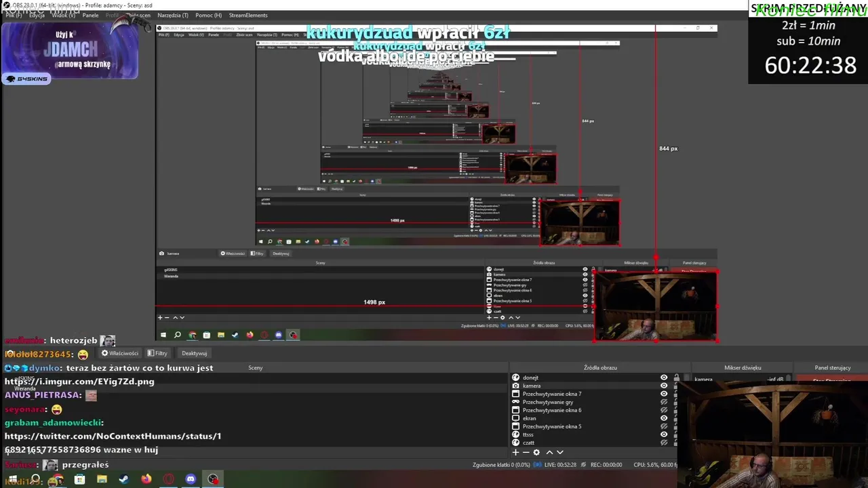Click the Zgubione klatki status text
Viewport: 868px width, 488px height.
tap(501, 464)
